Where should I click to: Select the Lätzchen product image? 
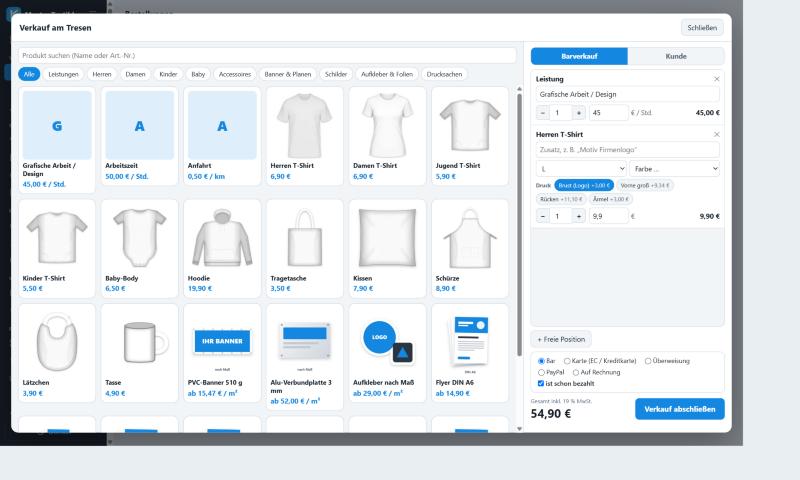point(57,342)
